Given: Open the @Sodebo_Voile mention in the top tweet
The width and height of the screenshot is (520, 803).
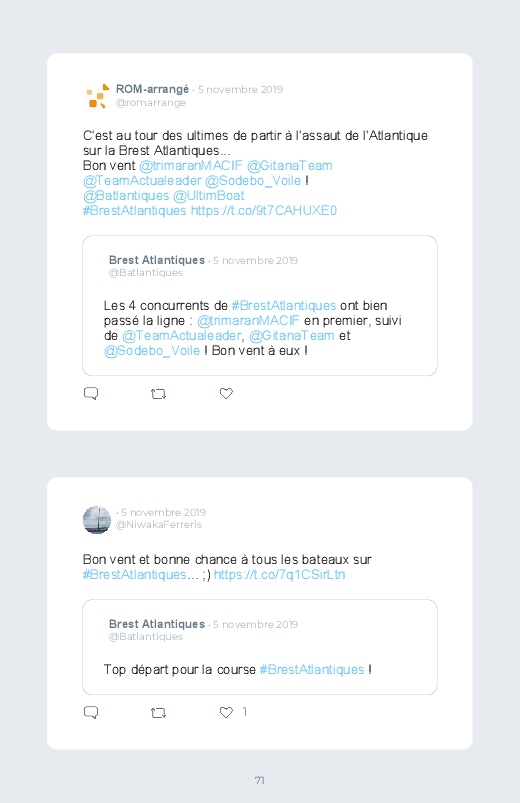Looking at the screenshot, I should (253, 181).
